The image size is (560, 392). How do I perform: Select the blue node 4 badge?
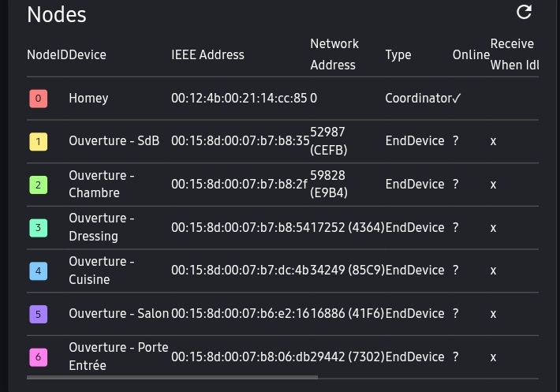[38, 271]
